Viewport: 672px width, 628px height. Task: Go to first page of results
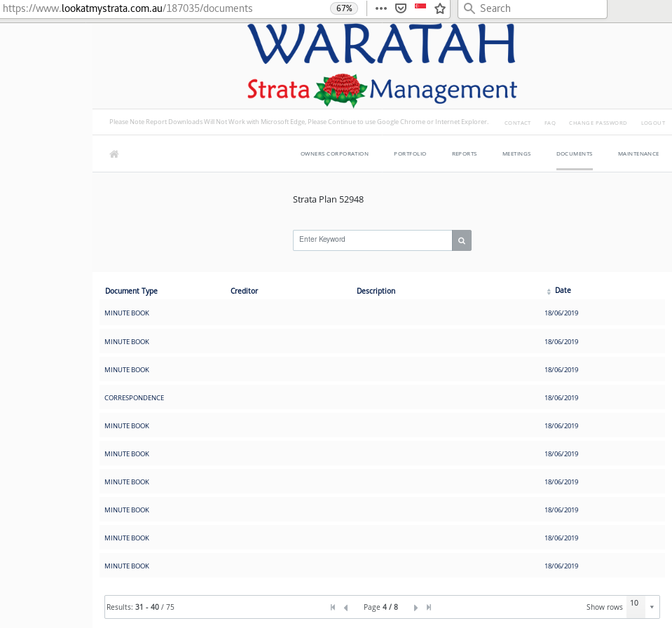click(x=333, y=608)
